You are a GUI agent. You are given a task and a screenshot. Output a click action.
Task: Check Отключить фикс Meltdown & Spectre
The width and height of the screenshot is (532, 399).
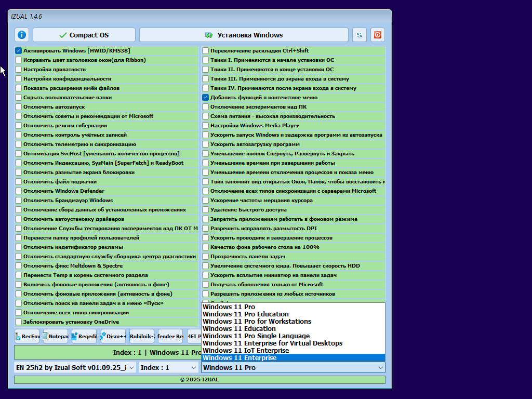click(x=18, y=265)
